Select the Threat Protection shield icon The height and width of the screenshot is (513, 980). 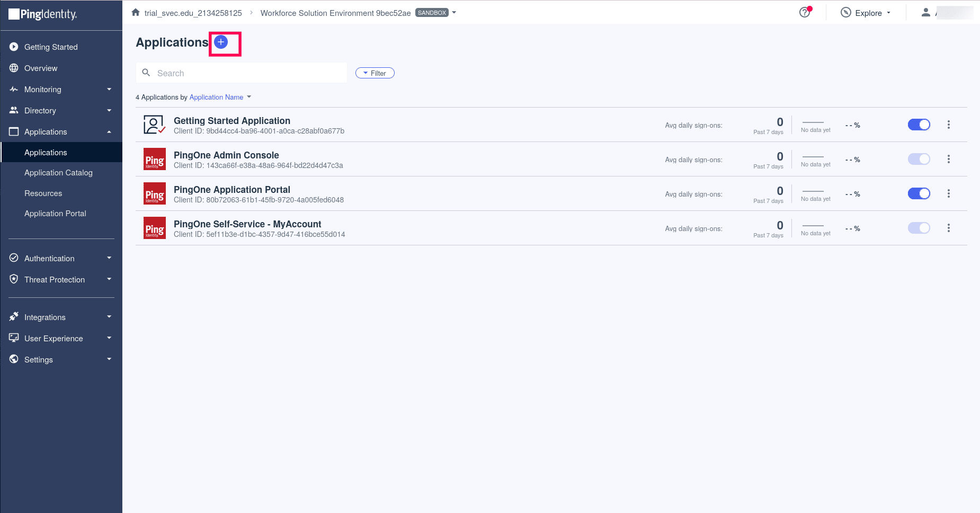pyautogui.click(x=14, y=279)
